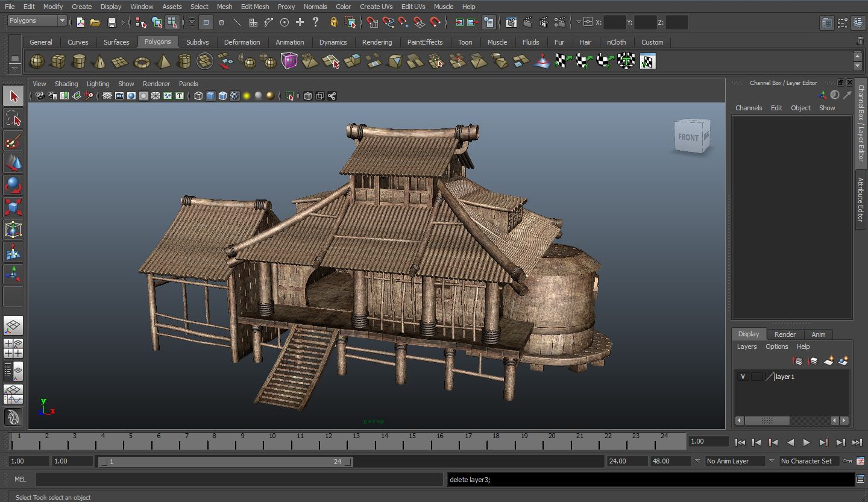Create a new empty display layer icon

point(829,361)
